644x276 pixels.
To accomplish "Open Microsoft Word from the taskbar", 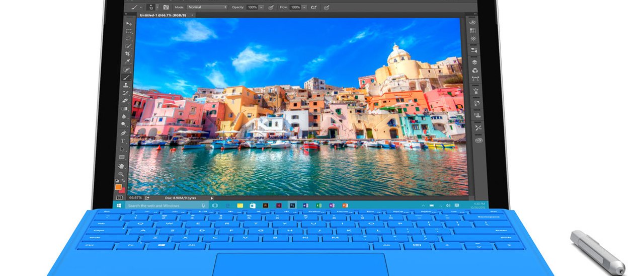I will 305,205.
